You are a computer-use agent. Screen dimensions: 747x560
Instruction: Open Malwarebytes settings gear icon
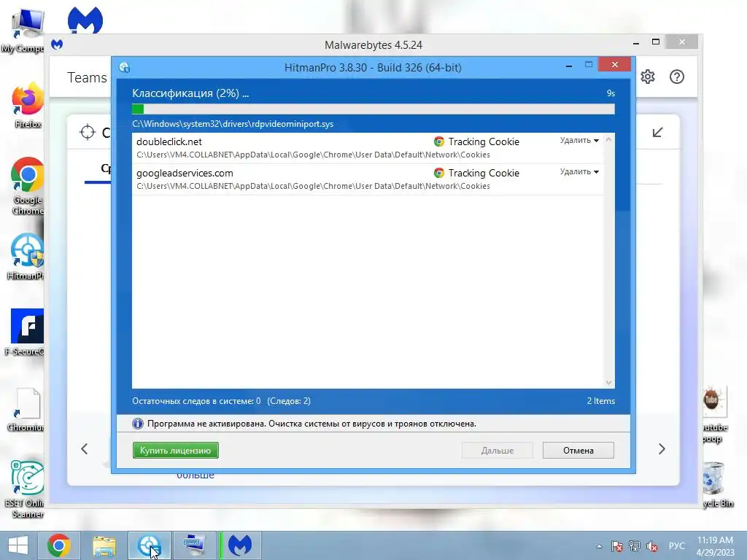[648, 77]
